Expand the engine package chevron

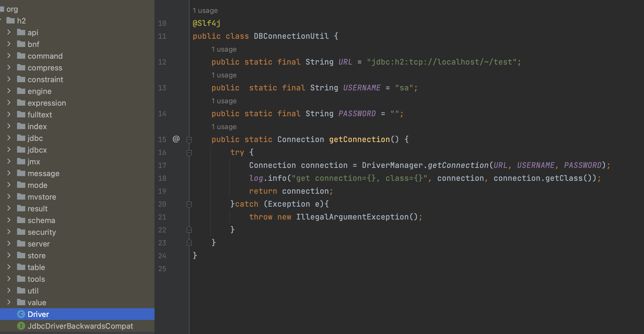(x=9, y=91)
